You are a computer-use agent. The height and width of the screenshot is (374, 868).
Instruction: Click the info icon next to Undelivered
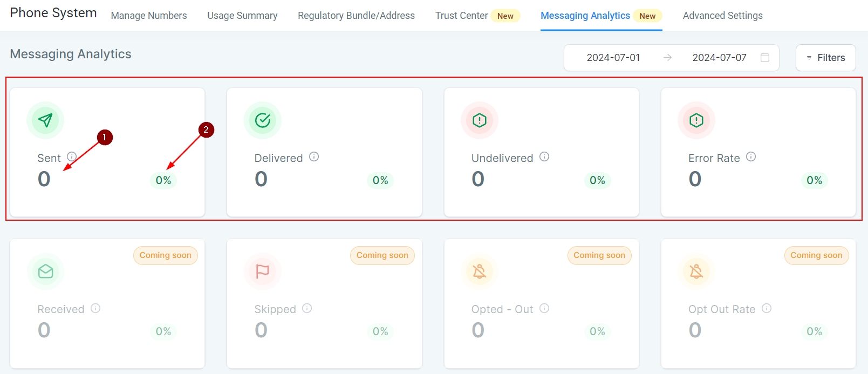coord(544,157)
